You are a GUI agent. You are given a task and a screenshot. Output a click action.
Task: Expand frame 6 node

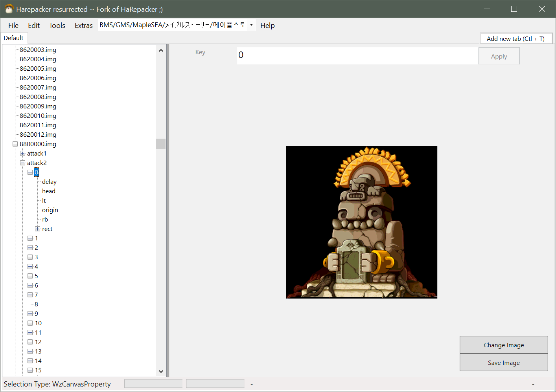(x=30, y=286)
